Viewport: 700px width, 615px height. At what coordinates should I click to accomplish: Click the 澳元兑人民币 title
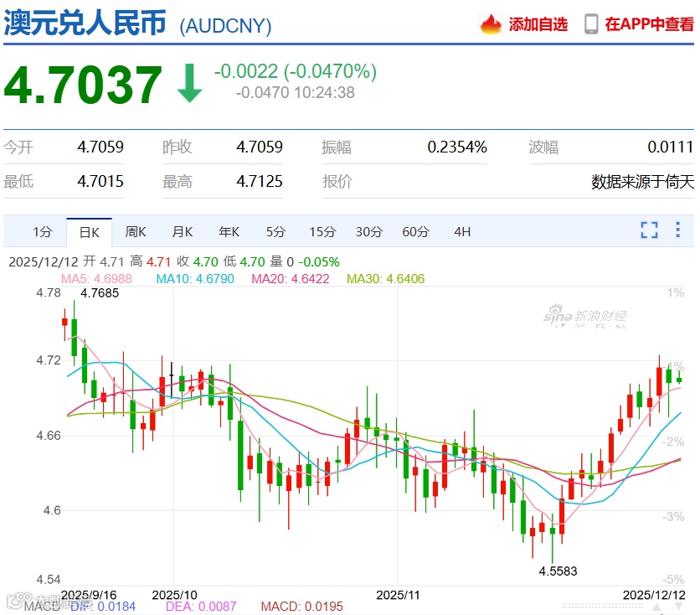click(x=85, y=23)
